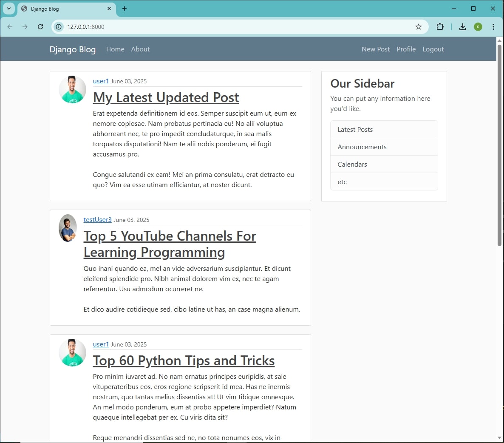Image resolution: width=504 pixels, height=443 pixels.
Task: Open the About nav item
Action: [x=140, y=49]
